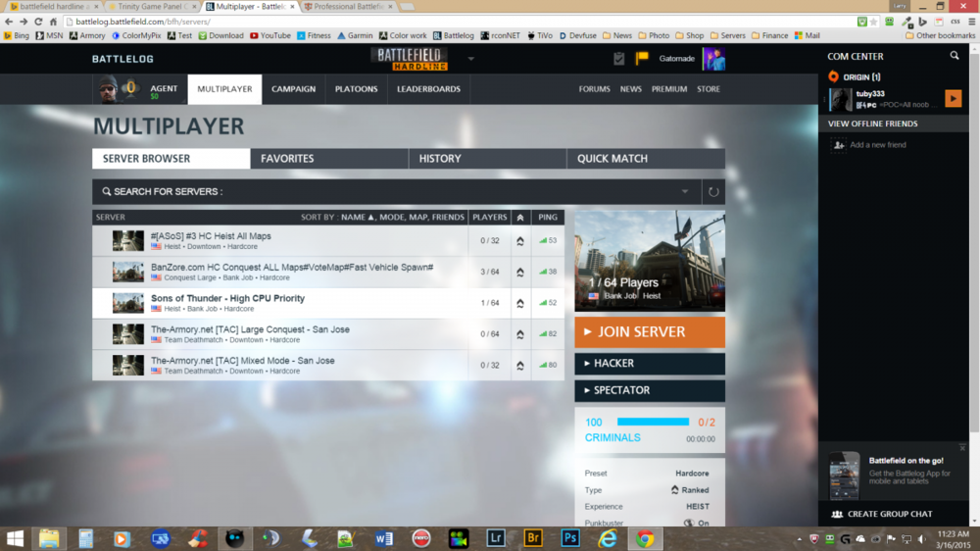The height and width of the screenshot is (551, 980).
Task: Open the notifications flag icon beside Galomade
Action: pos(642,59)
